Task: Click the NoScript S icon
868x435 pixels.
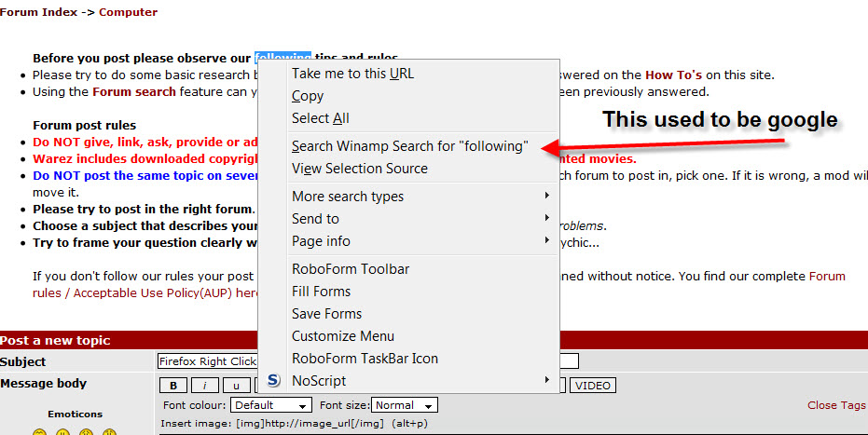Action: (273, 380)
